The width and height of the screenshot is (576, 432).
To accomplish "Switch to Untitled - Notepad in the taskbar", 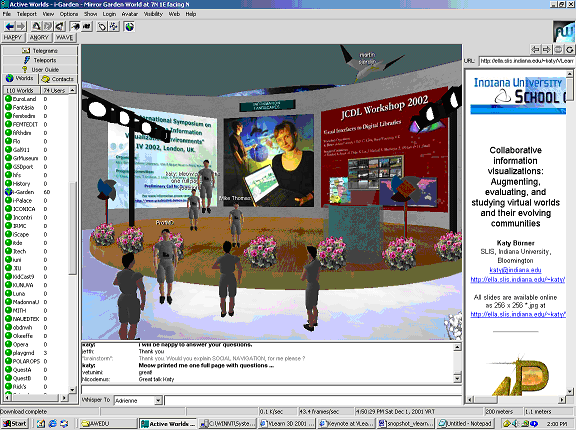I will (465, 424).
